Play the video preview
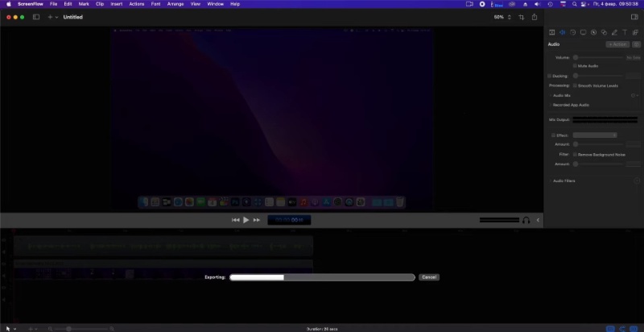The image size is (644, 332). [x=246, y=220]
